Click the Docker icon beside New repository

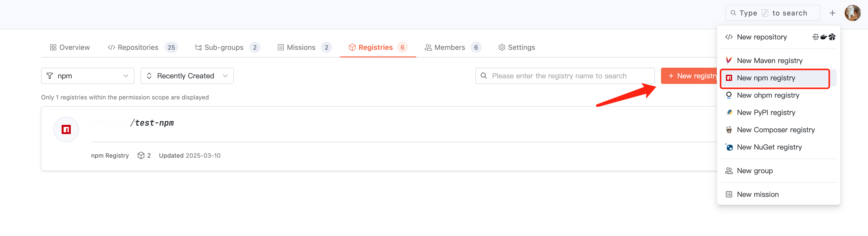pos(824,37)
